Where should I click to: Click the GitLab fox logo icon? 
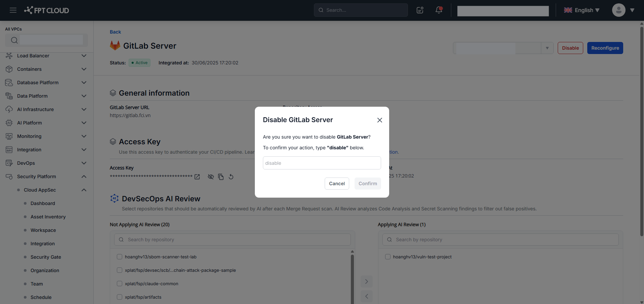[115, 46]
